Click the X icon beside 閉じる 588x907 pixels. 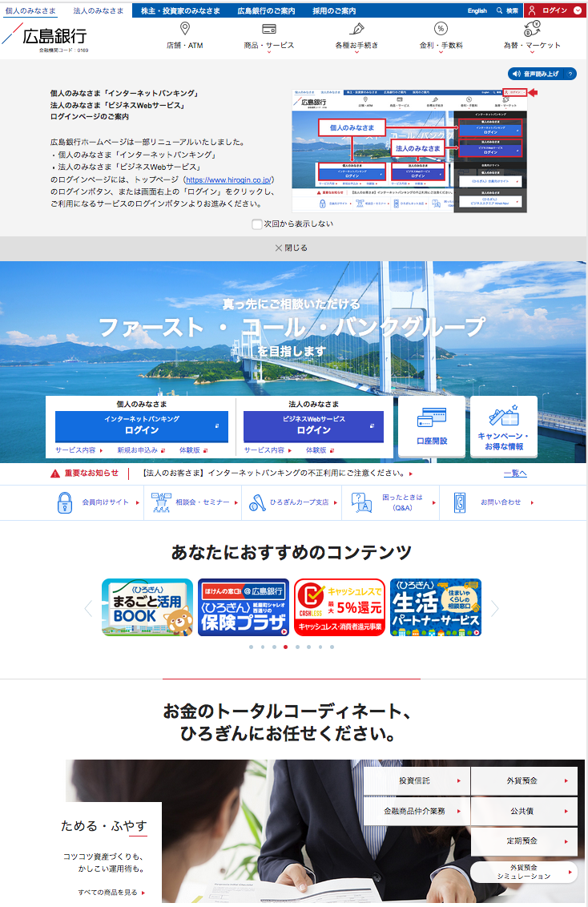tap(278, 248)
